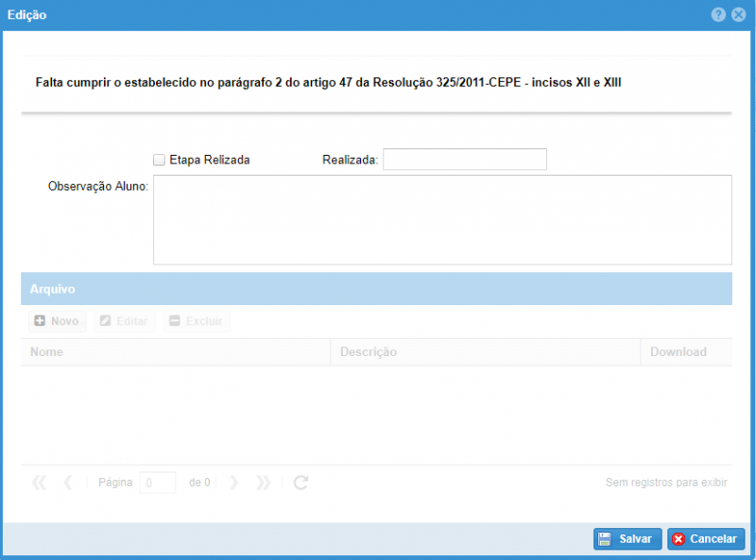The width and height of the screenshot is (756, 560).
Task: Click the Arquivo panel header
Action: point(376,289)
